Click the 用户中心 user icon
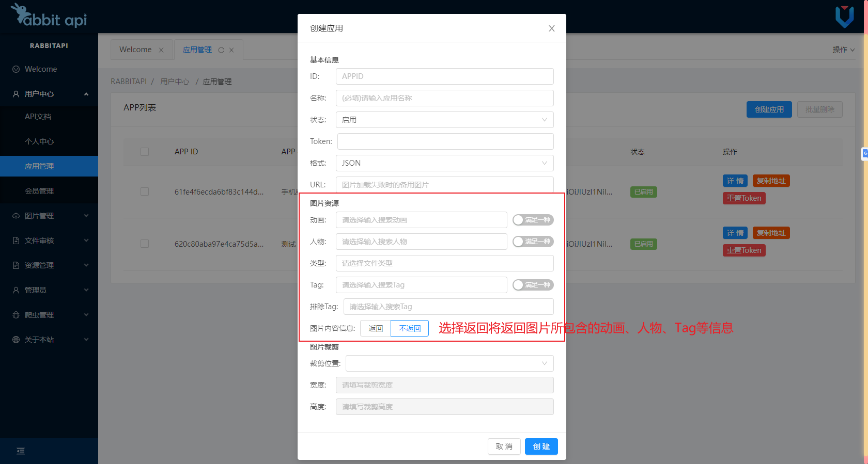Screen dimensions: 868x464 click(x=16, y=94)
